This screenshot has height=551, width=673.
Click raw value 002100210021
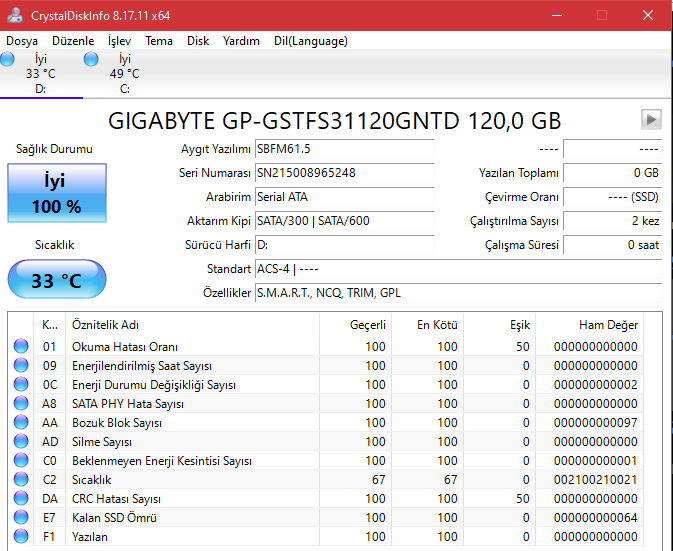pyautogui.click(x=595, y=479)
